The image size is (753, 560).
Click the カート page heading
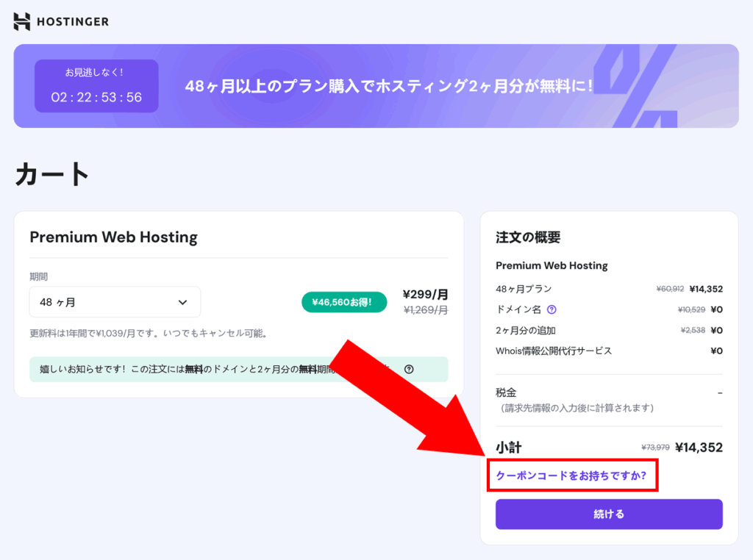coord(52,173)
